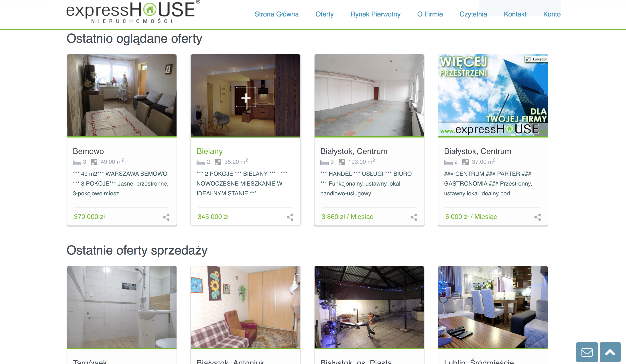This screenshot has height=364, width=626.
Task: Open the Konto menu
Action: (x=552, y=14)
